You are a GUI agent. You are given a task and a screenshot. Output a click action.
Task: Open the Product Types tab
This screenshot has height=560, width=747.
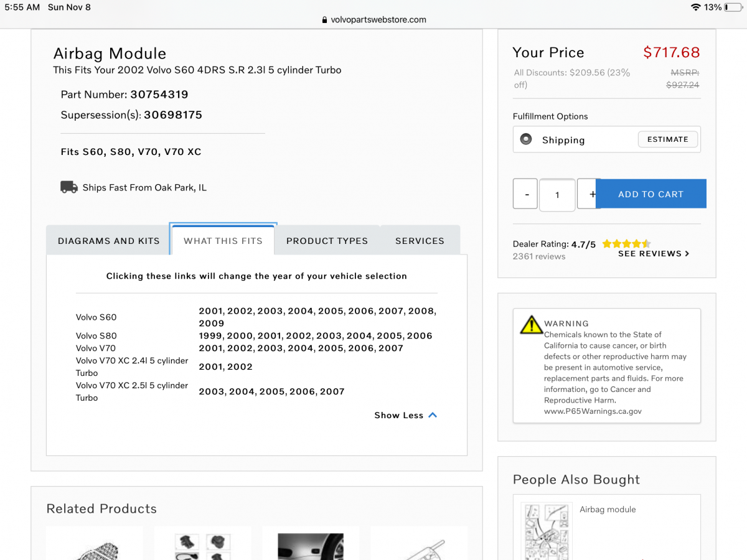click(327, 241)
